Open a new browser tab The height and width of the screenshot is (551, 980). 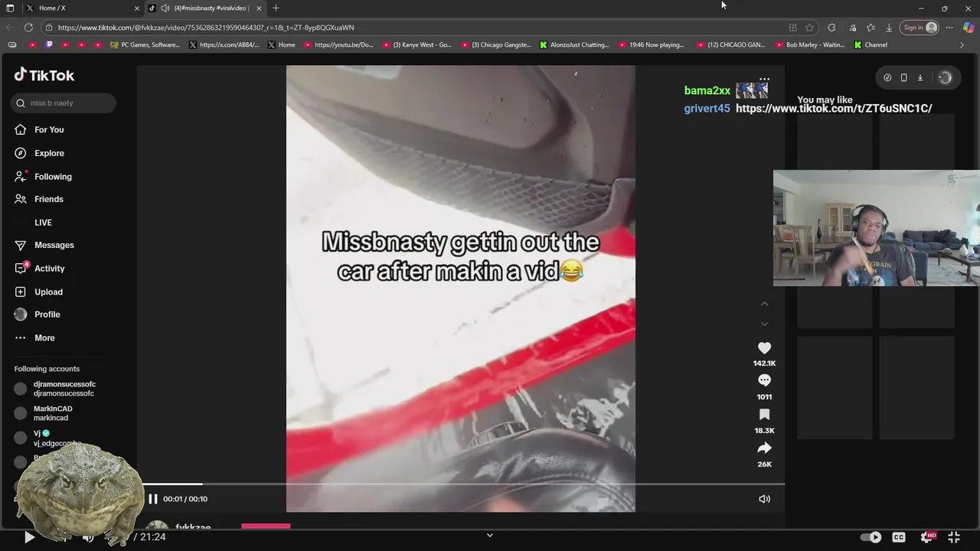pyautogui.click(x=276, y=8)
